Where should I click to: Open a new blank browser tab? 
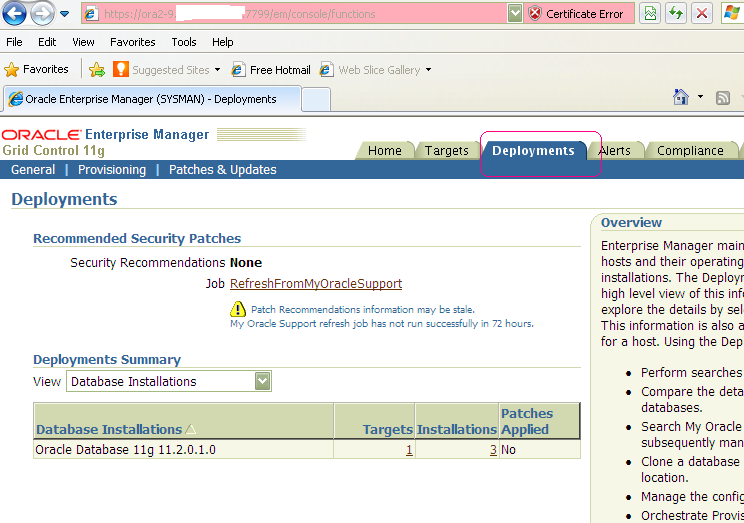316,100
